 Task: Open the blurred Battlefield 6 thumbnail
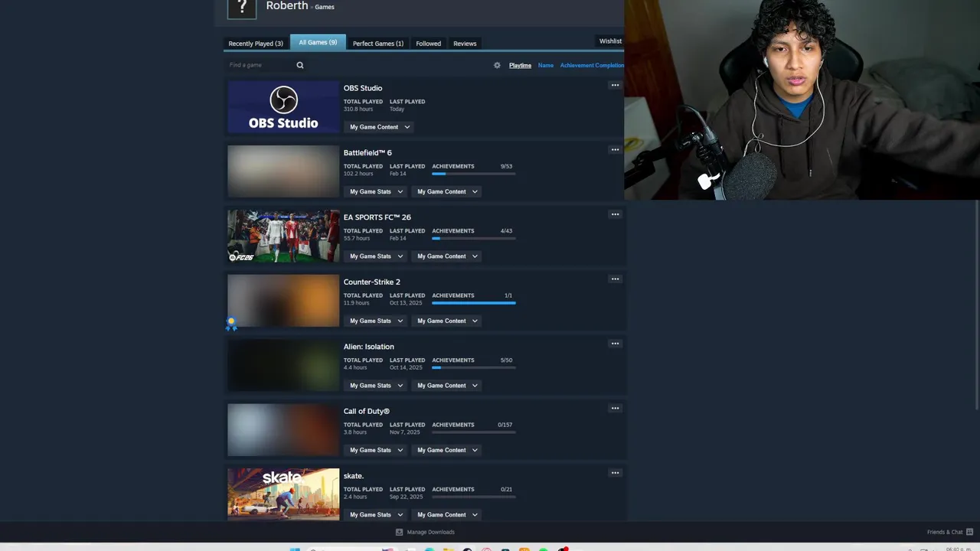pyautogui.click(x=283, y=171)
